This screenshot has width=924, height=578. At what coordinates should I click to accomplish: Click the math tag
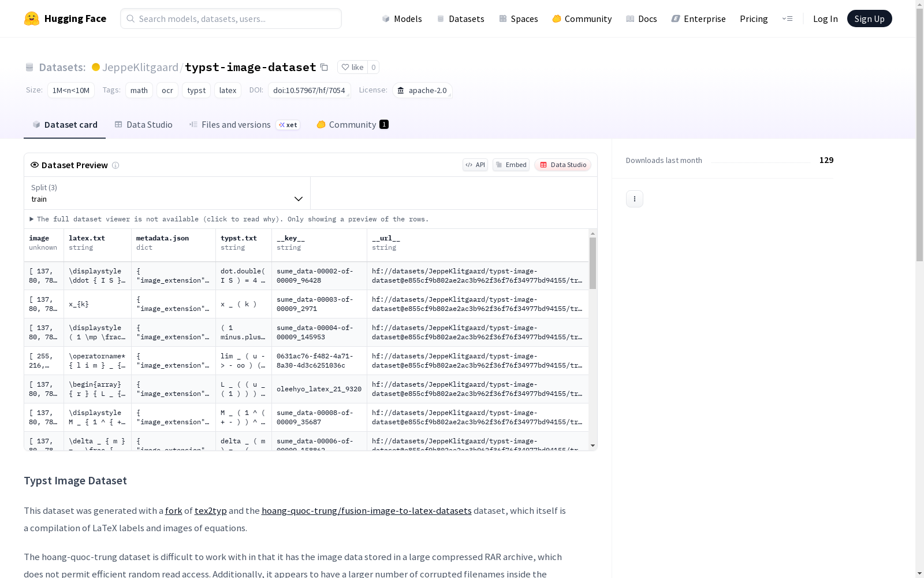139,90
